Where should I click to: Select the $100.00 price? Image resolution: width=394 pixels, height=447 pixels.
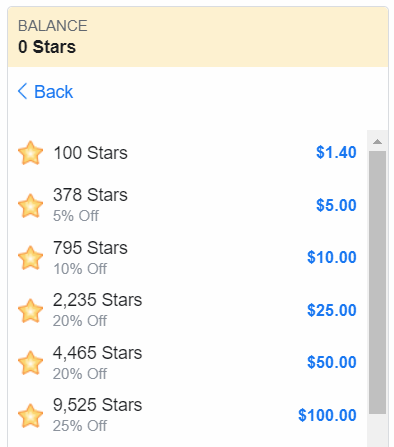[327, 415]
